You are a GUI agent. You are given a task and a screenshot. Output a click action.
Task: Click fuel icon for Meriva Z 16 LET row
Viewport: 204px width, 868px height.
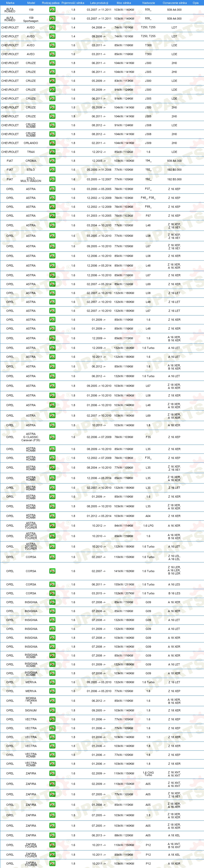pyautogui.click(x=52, y=682)
